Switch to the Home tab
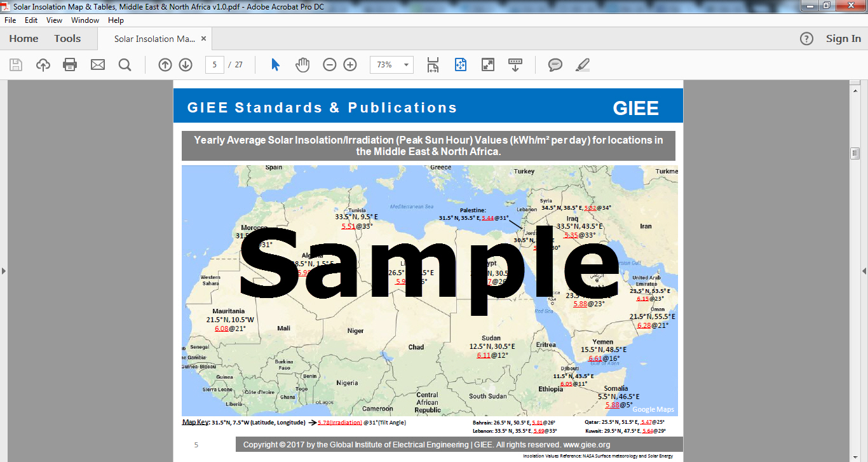 [x=24, y=39]
